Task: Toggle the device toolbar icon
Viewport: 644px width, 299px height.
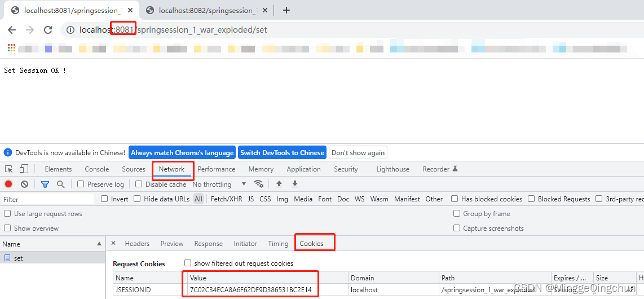Action: click(x=24, y=169)
